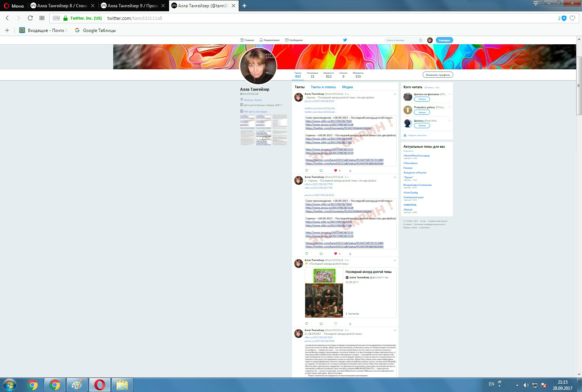Click the Twitter bird logo
The height and width of the screenshot is (392, 582).
coord(345,40)
